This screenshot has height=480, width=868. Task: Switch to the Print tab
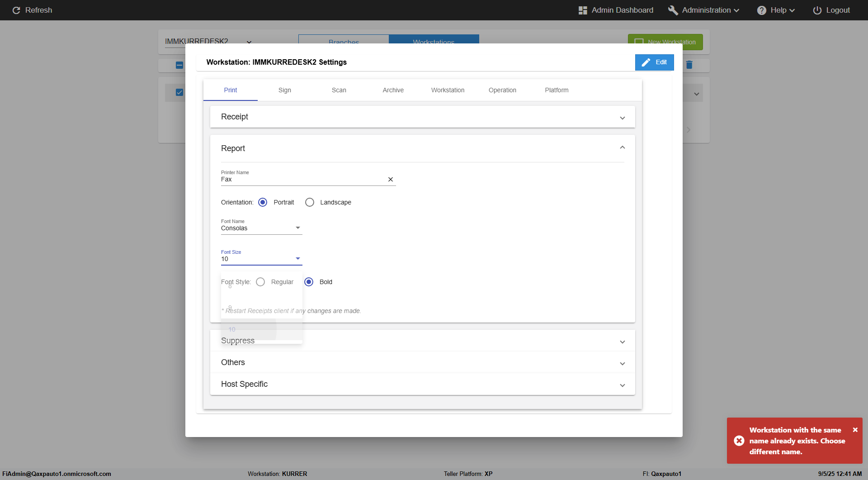[231, 90]
